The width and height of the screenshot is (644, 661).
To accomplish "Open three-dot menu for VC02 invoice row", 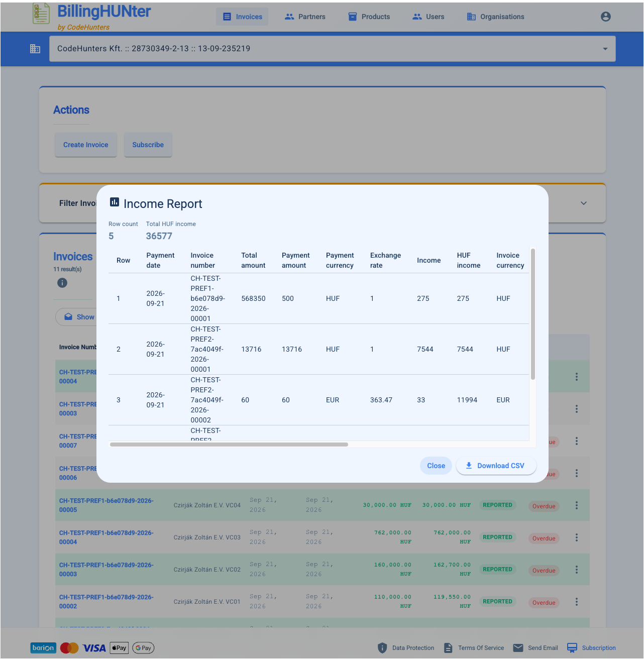I will click(x=577, y=570).
